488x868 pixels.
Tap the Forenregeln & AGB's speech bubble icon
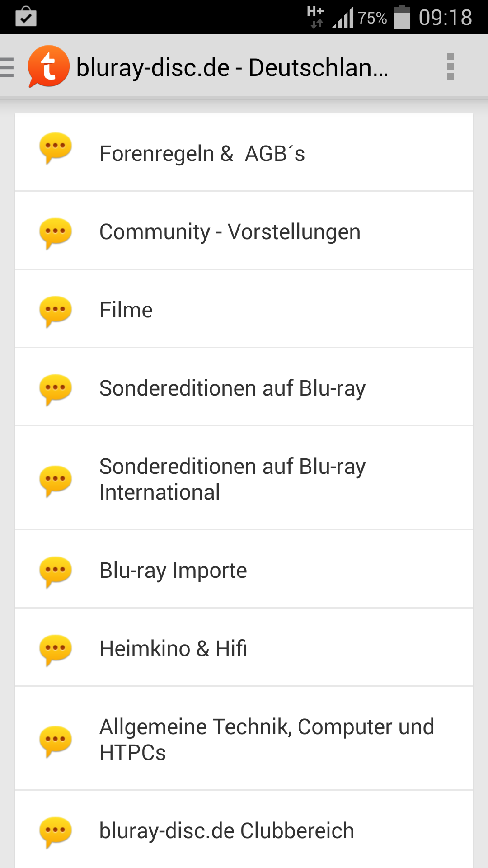(x=56, y=148)
